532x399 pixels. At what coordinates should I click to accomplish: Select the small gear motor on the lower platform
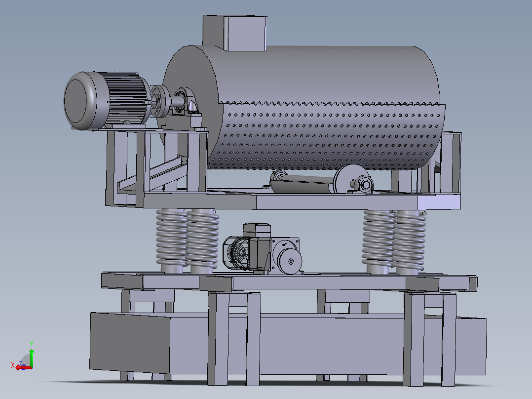click(262, 249)
